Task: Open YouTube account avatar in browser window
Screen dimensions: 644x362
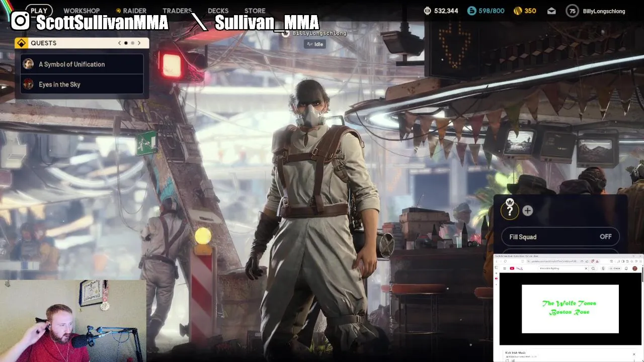Action: point(635,268)
